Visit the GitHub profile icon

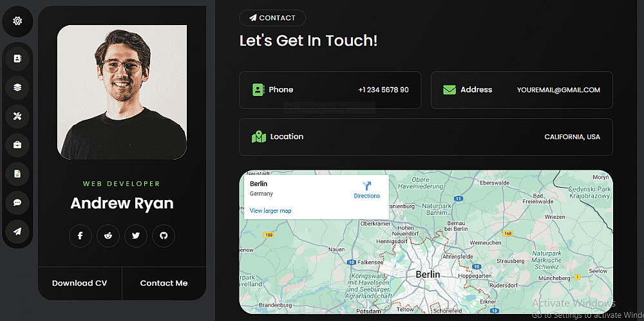(164, 235)
